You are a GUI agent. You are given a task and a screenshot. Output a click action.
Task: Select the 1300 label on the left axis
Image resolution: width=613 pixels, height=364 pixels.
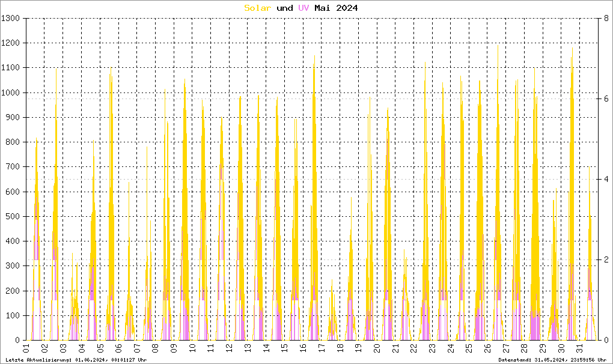point(11,19)
